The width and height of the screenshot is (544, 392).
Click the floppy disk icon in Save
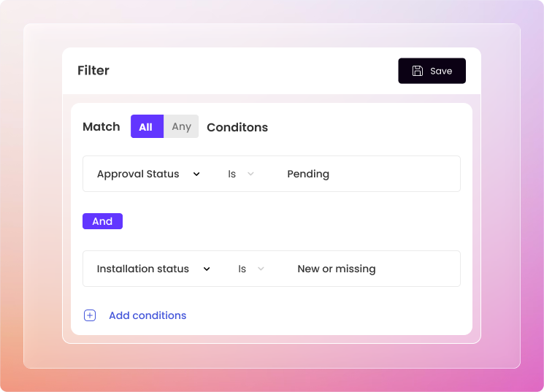(x=418, y=71)
